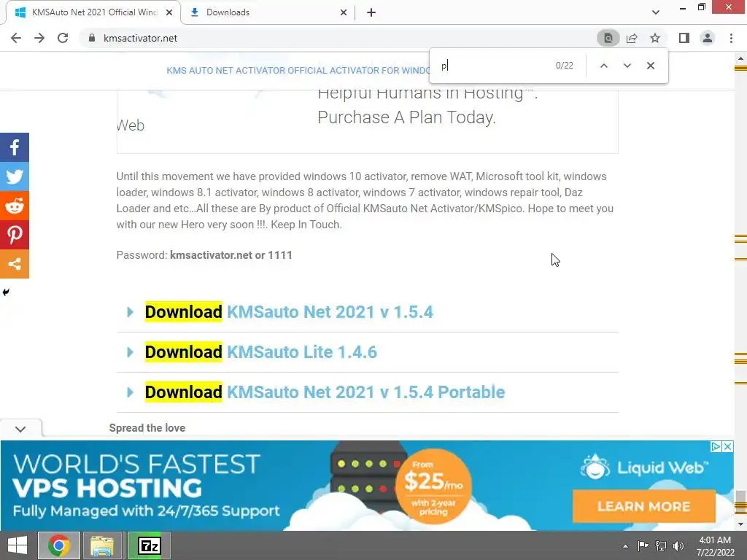
Task: Open KMS Auto Net Activator header link
Action: coord(298,71)
